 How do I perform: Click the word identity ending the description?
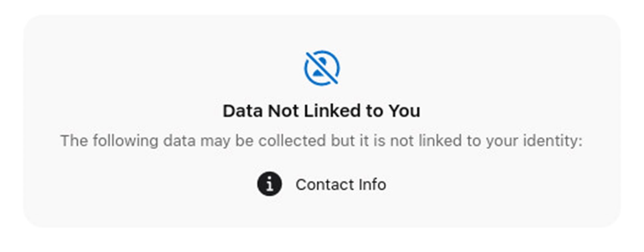pos(553,141)
